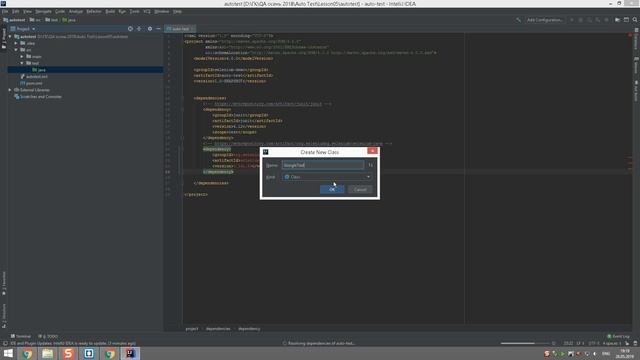Open Project panel settings gear
The width and height of the screenshot is (640, 360).
(x=150, y=29)
